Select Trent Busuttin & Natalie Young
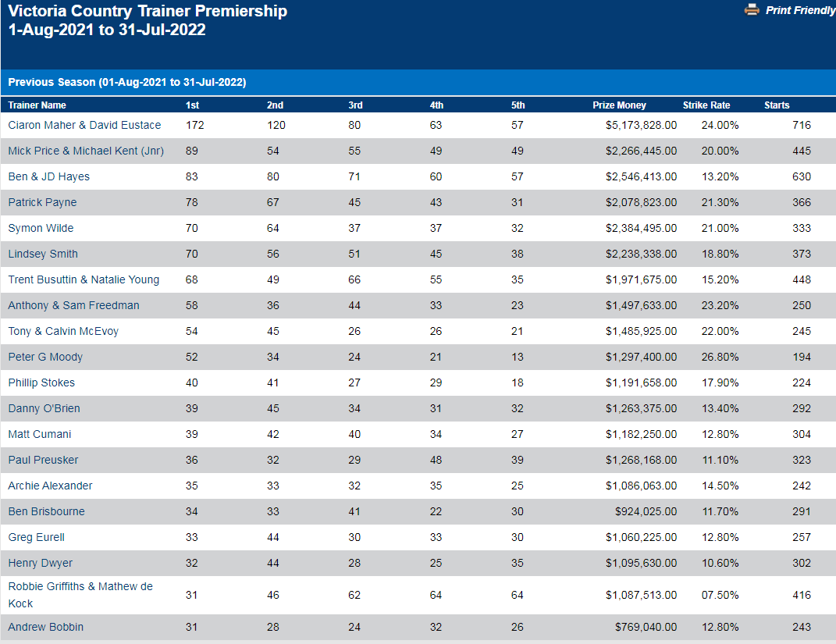Screen dimensions: 836x644 (84, 279)
